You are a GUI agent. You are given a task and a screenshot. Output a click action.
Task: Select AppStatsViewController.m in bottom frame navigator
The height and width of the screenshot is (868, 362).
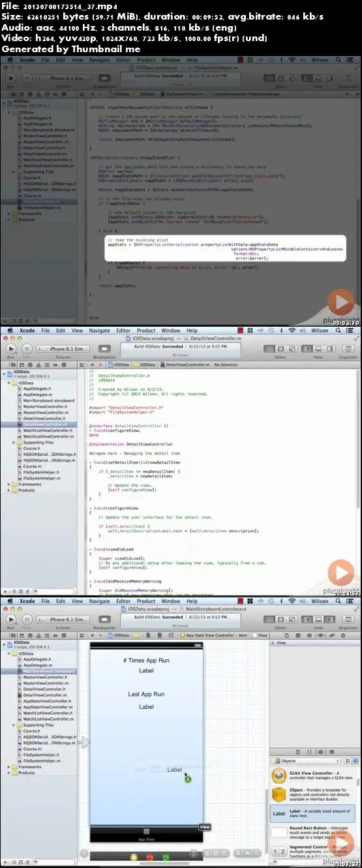48,706
